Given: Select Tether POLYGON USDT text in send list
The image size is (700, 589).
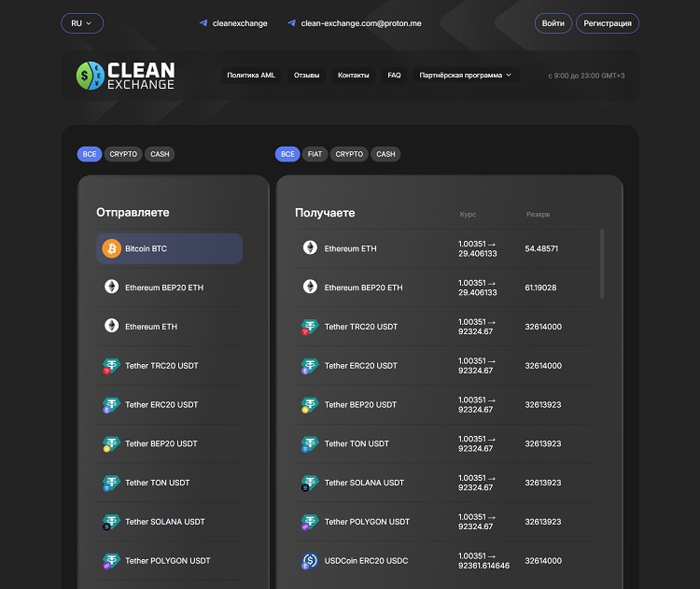Looking at the screenshot, I should click(167, 561).
